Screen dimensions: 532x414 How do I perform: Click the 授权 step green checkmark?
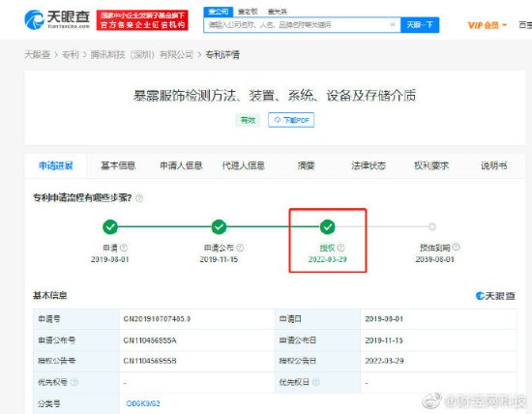point(327,227)
